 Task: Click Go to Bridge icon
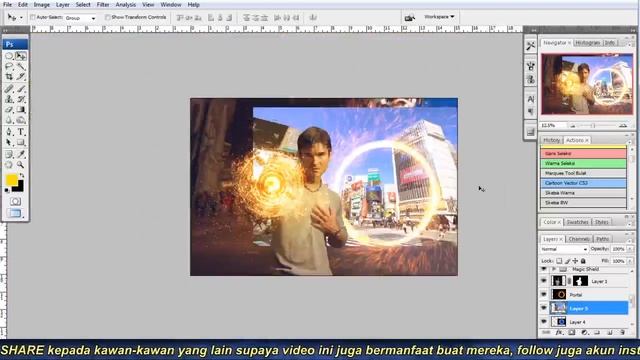coord(409,18)
